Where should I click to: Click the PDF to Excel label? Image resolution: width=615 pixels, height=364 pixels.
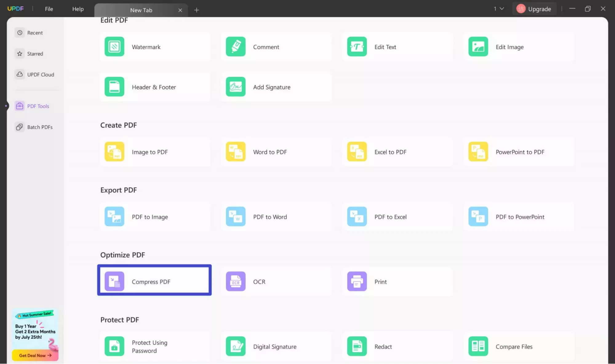pos(390,217)
